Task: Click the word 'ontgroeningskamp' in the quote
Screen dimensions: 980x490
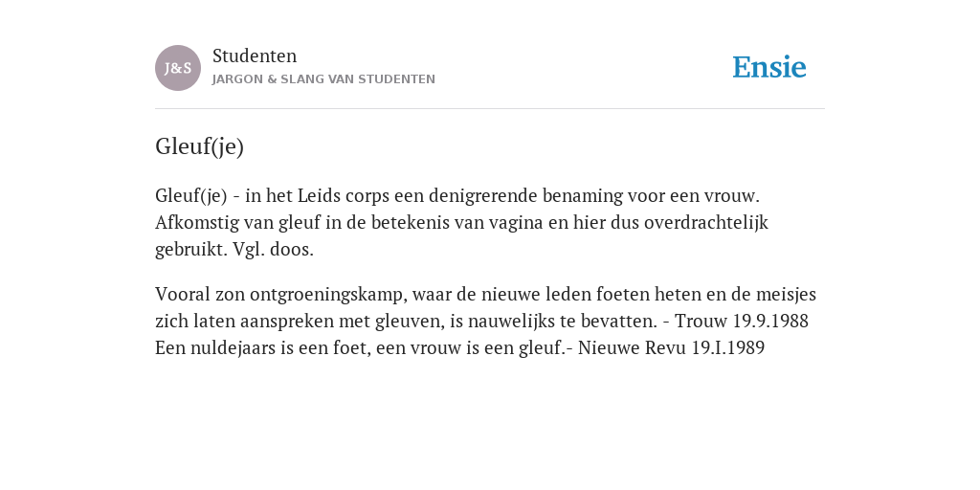Action: (328, 295)
